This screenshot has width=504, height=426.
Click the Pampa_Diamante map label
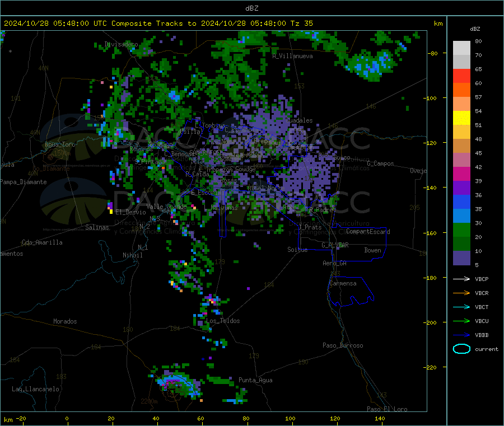[23, 182]
